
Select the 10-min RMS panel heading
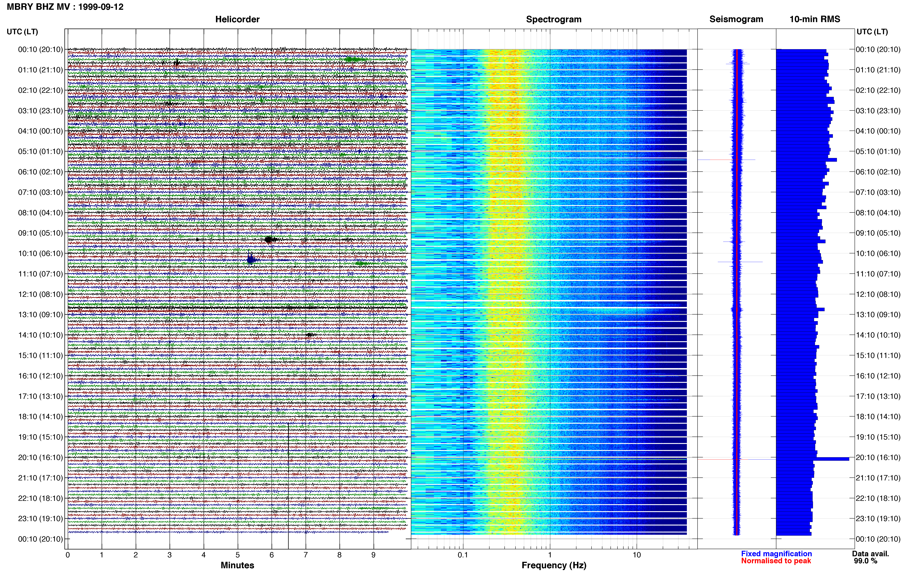tap(815, 20)
